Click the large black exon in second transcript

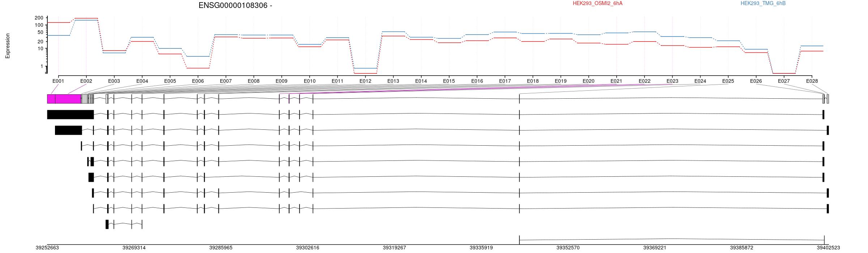pyautogui.click(x=68, y=130)
